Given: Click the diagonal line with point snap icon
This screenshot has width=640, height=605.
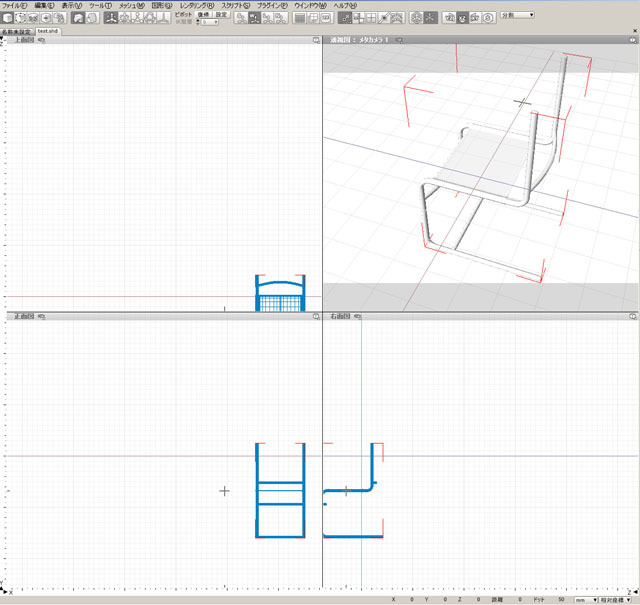Looking at the screenshot, I should click(x=384, y=18).
